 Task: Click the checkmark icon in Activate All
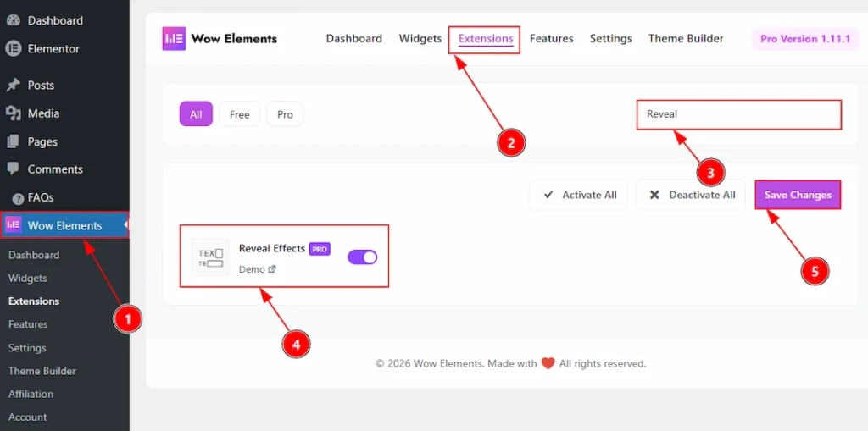click(548, 195)
